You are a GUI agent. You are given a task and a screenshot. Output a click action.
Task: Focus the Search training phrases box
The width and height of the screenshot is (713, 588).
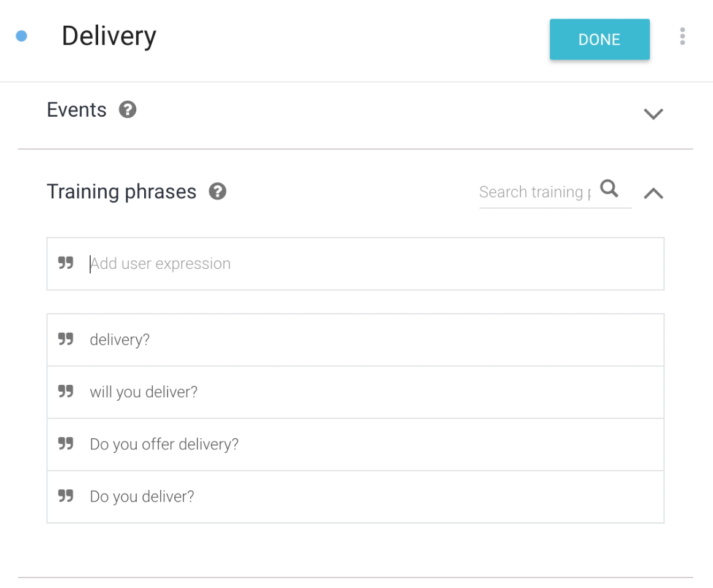(534, 192)
